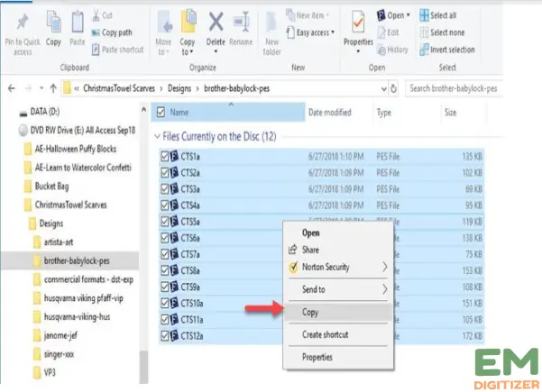Uncheck the CTS10a file checkbox
This screenshot has width=542, height=392.
(x=165, y=304)
